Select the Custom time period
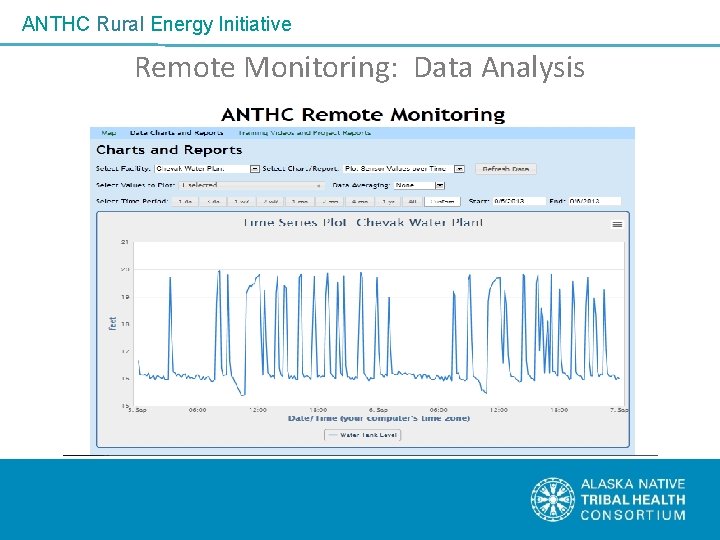Screen dimensions: 720x540 pos(442,202)
